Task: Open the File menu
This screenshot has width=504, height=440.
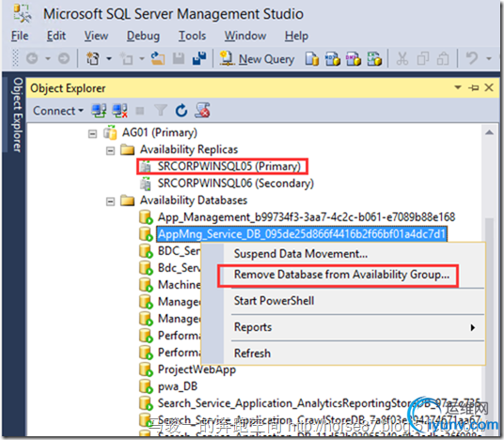Action: pos(20,36)
